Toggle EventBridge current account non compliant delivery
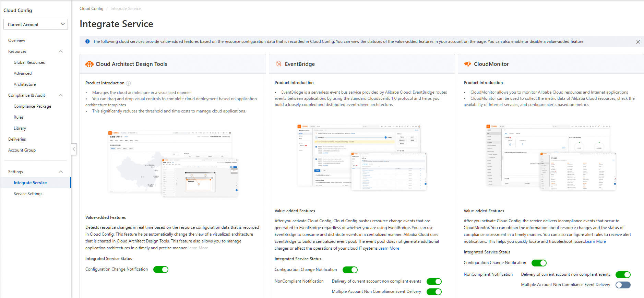This screenshot has width=644, height=298. point(434,282)
